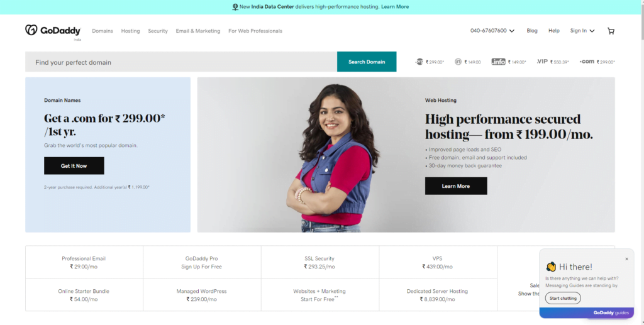Open the Domains menu

coord(103,31)
